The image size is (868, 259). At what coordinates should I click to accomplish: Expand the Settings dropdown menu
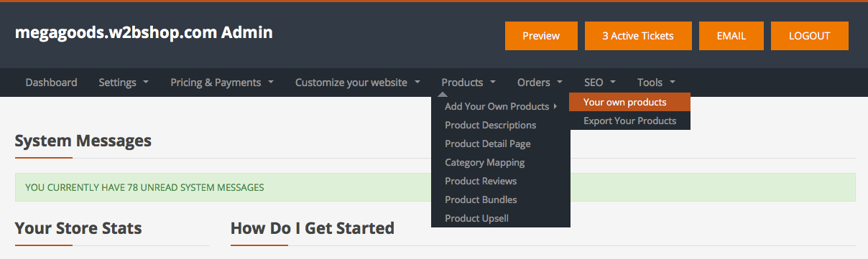point(124,83)
